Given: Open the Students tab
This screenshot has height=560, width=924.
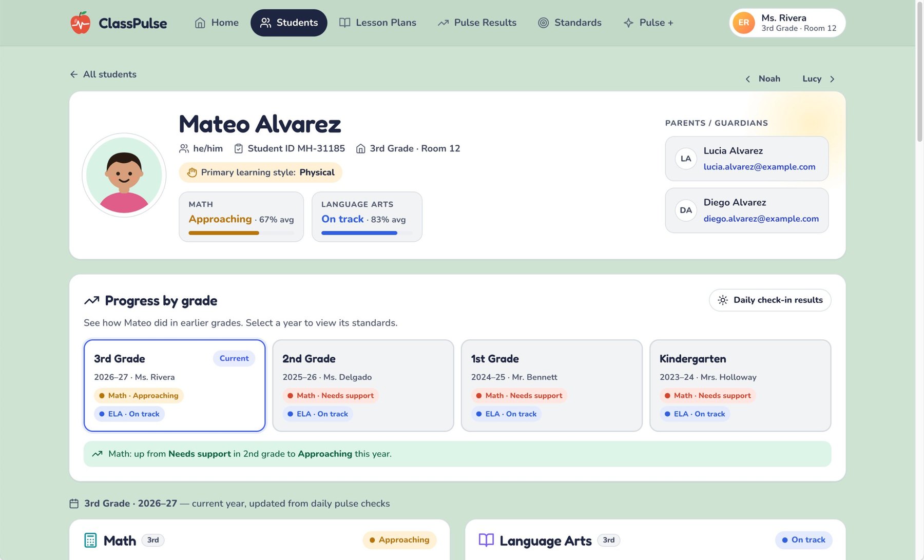Looking at the screenshot, I should [x=288, y=23].
